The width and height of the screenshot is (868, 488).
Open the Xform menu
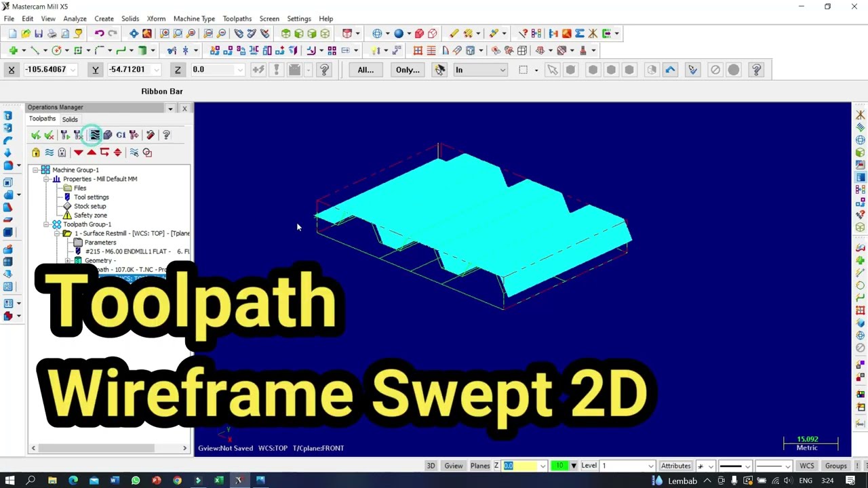point(156,19)
